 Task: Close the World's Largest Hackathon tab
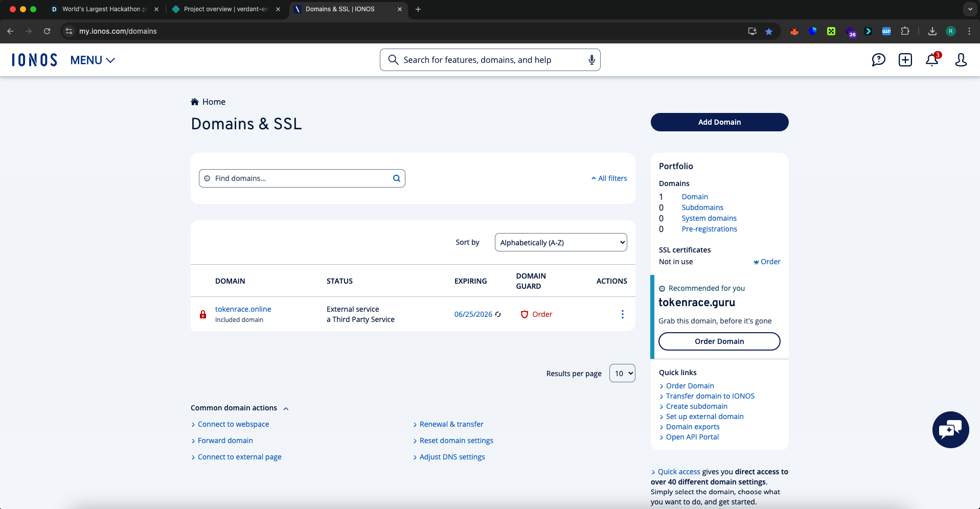pyautogui.click(x=156, y=9)
